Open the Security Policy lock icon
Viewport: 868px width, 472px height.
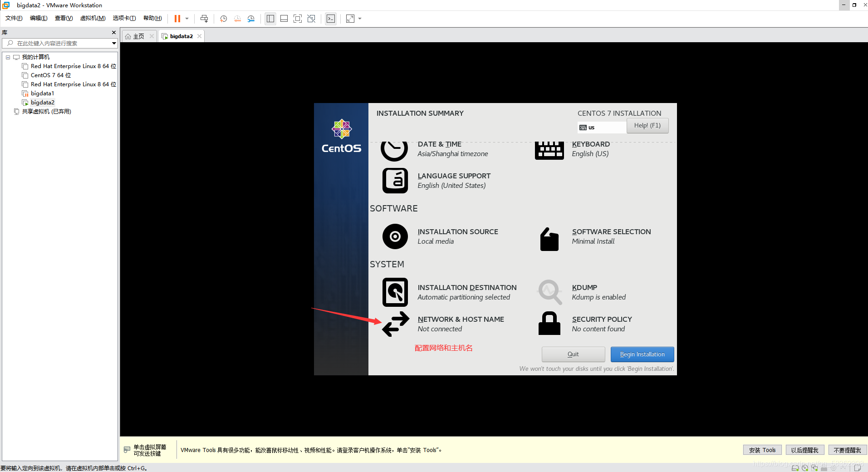(x=549, y=323)
